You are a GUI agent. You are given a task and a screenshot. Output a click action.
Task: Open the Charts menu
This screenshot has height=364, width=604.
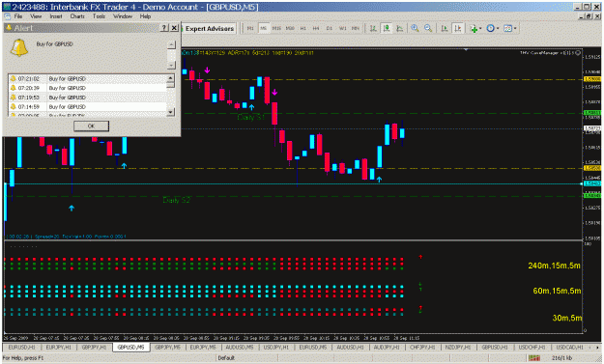point(77,16)
